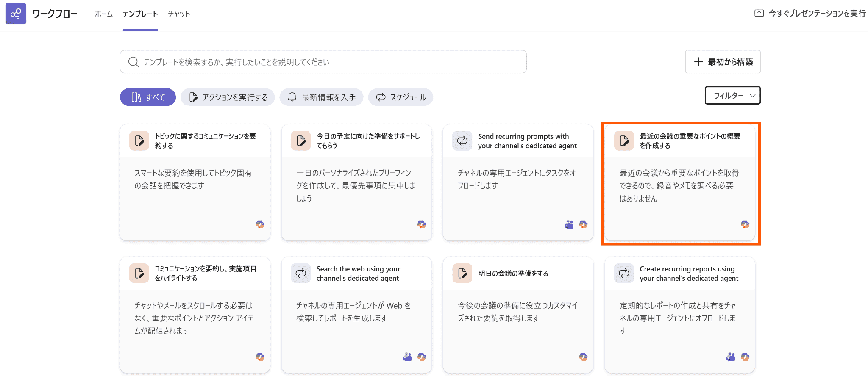Click the people icon on Create recurring reports card
The height and width of the screenshot is (387, 868).
730,357
